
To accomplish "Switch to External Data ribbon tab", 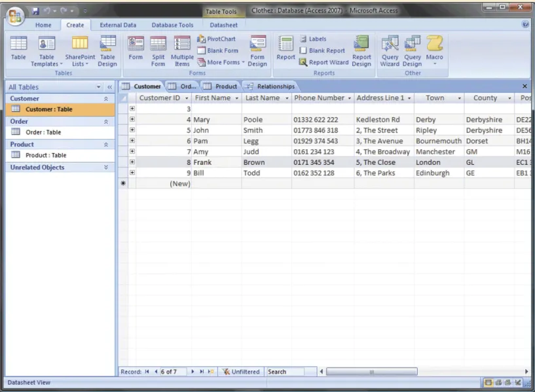I will [x=118, y=25].
